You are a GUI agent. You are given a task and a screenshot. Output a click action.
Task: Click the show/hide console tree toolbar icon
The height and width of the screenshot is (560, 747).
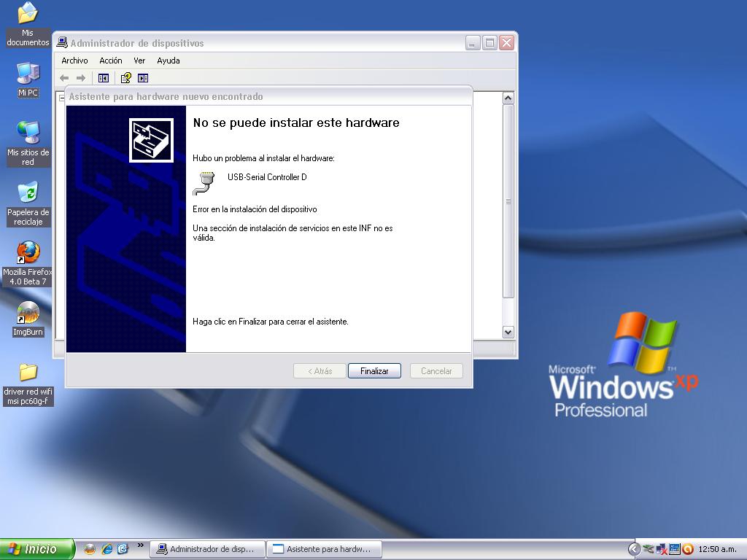tap(104, 78)
